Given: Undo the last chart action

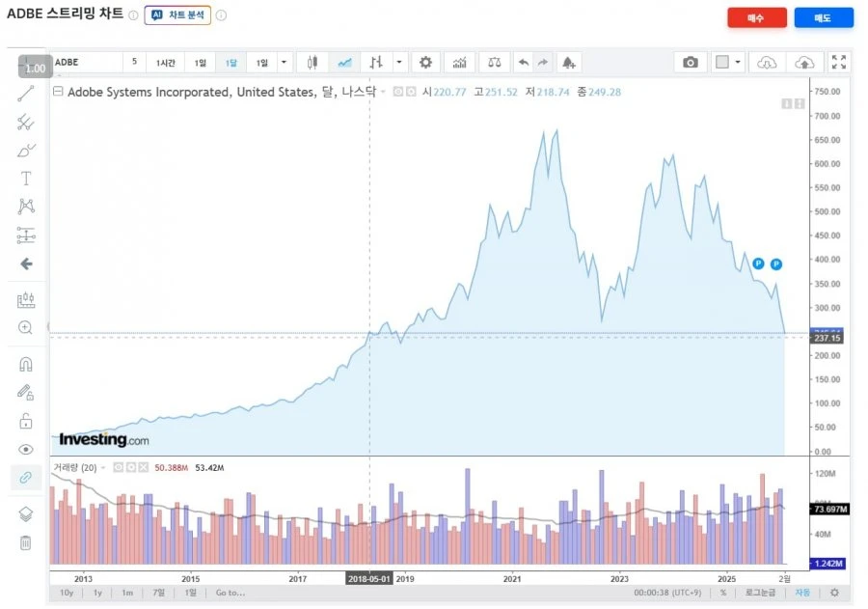Looking at the screenshot, I should pyautogui.click(x=523, y=62).
